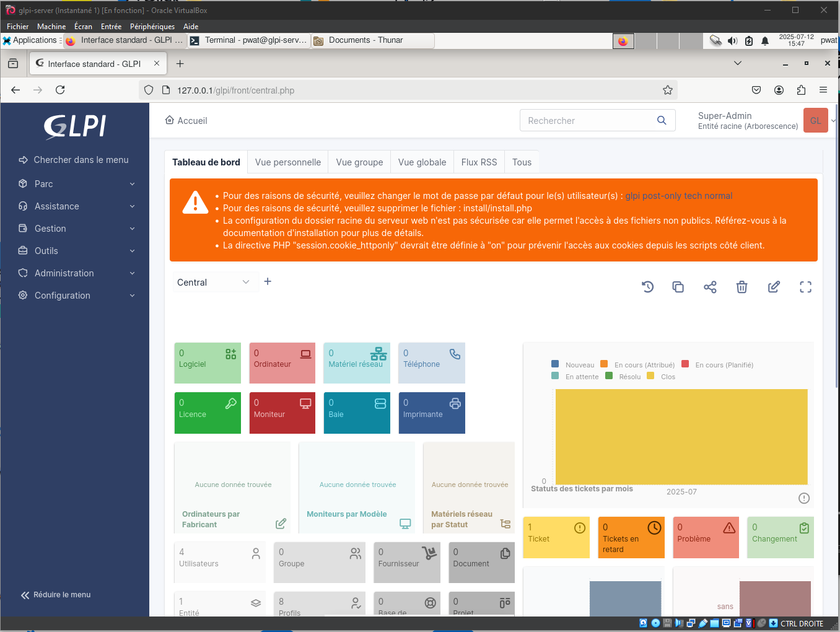The image size is (840, 632).
Task: Toggle Clos legend color swatch
Action: click(x=650, y=375)
